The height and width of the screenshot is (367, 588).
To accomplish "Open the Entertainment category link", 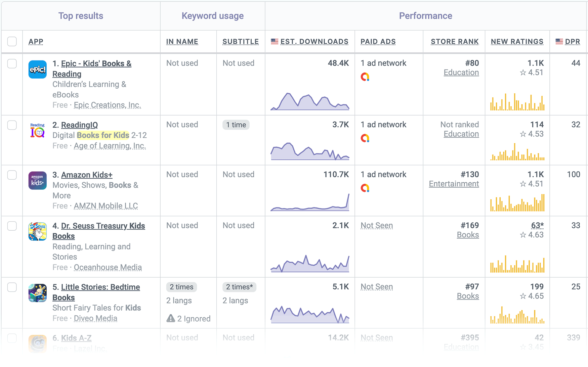I will point(454,184).
